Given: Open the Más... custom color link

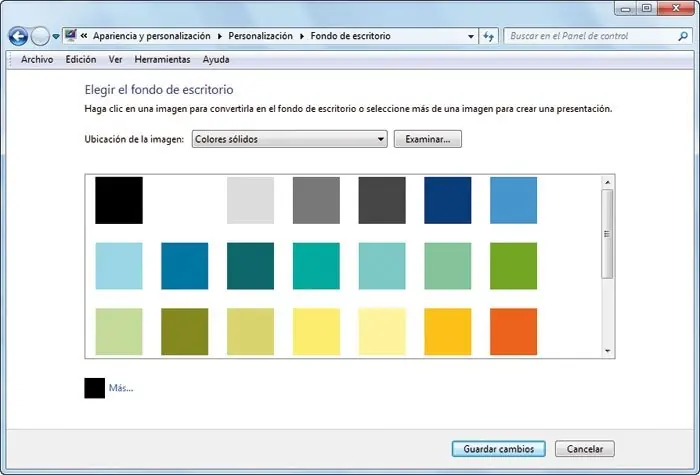Looking at the screenshot, I should tap(121, 388).
